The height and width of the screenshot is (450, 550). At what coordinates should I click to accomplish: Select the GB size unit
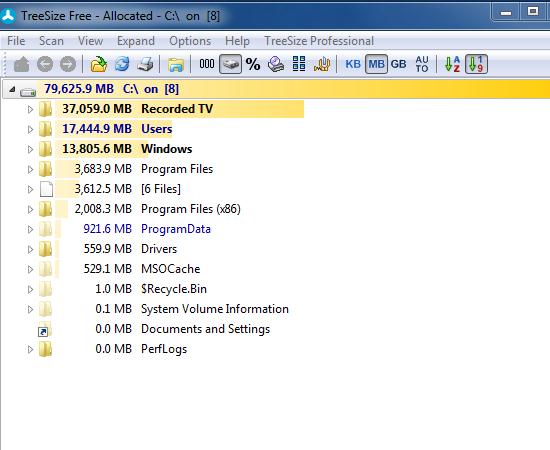pyautogui.click(x=398, y=64)
